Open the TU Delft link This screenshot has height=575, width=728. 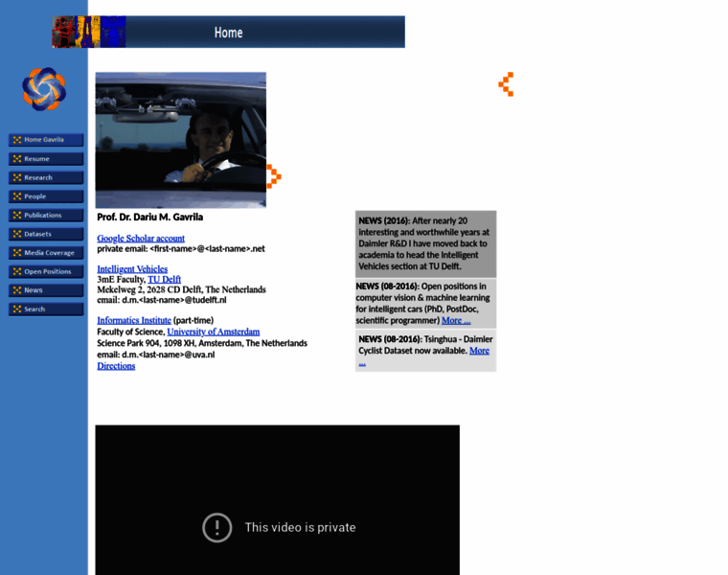165,279
